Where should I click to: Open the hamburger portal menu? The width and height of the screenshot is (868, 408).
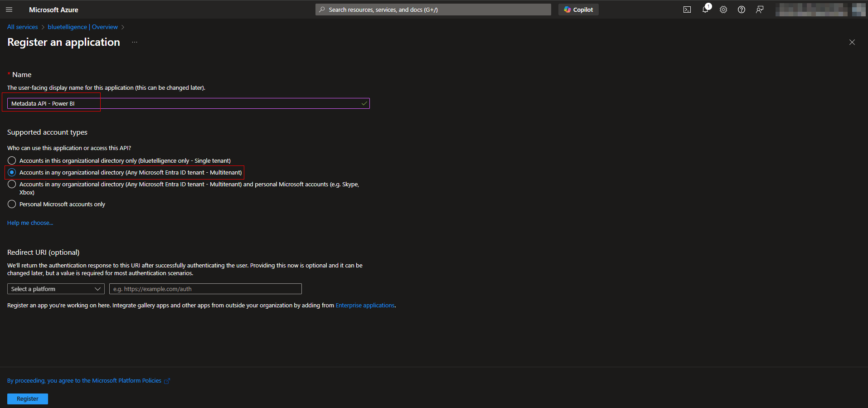[x=9, y=10]
